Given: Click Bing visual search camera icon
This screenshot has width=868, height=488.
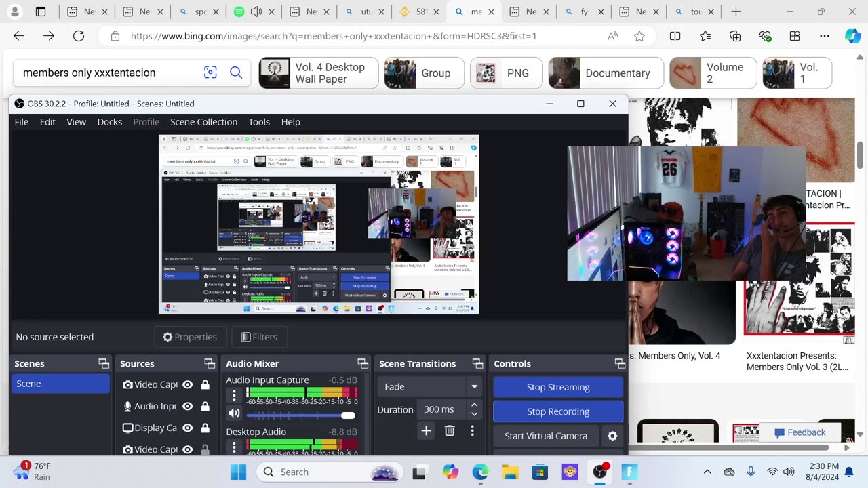Looking at the screenshot, I should click(x=210, y=73).
